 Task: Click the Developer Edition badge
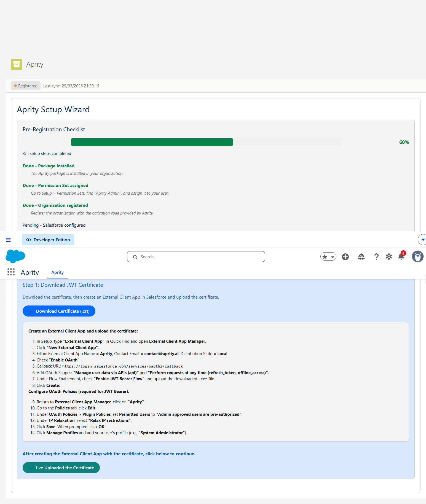pos(48,240)
